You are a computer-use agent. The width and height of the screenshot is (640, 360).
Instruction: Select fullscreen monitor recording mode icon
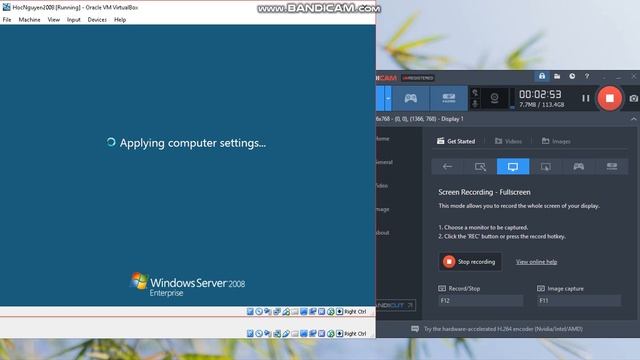click(513, 167)
